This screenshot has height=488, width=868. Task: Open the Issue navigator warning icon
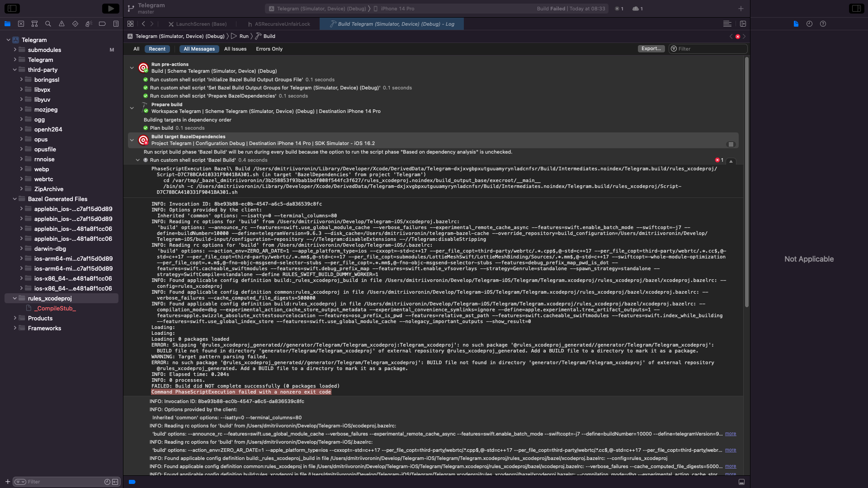(x=61, y=24)
